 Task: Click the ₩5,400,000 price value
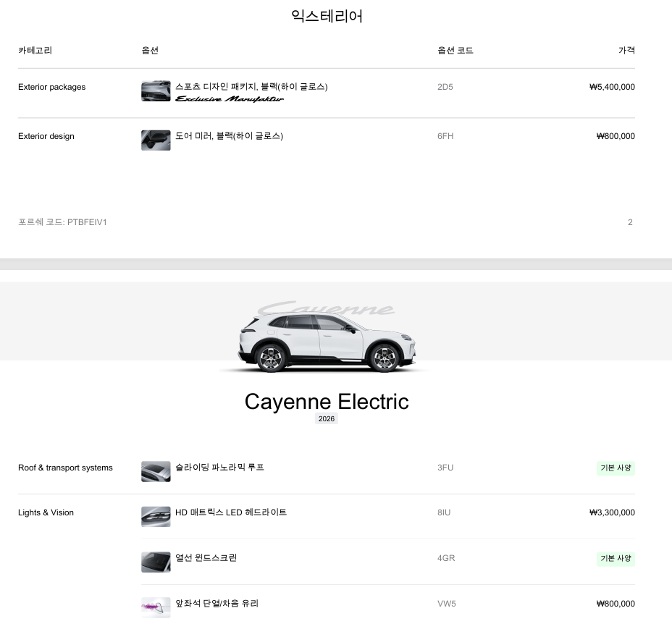tap(612, 87)
